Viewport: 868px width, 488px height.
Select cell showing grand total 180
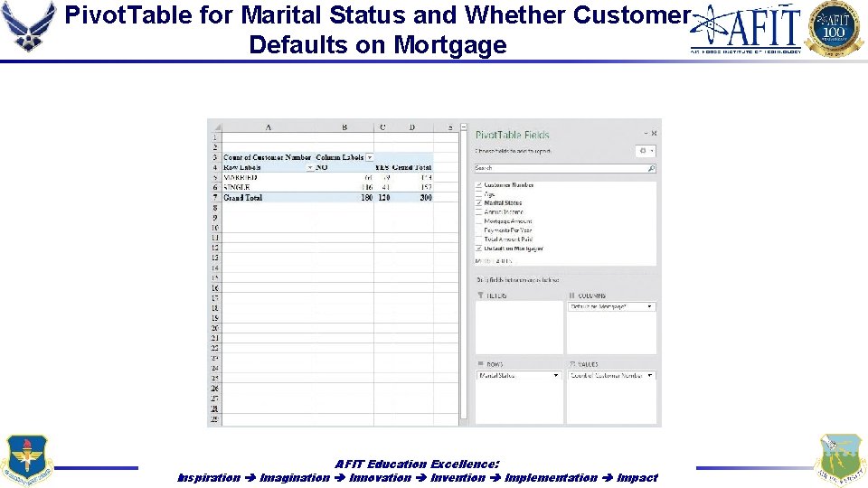click(x=344, y=198)
